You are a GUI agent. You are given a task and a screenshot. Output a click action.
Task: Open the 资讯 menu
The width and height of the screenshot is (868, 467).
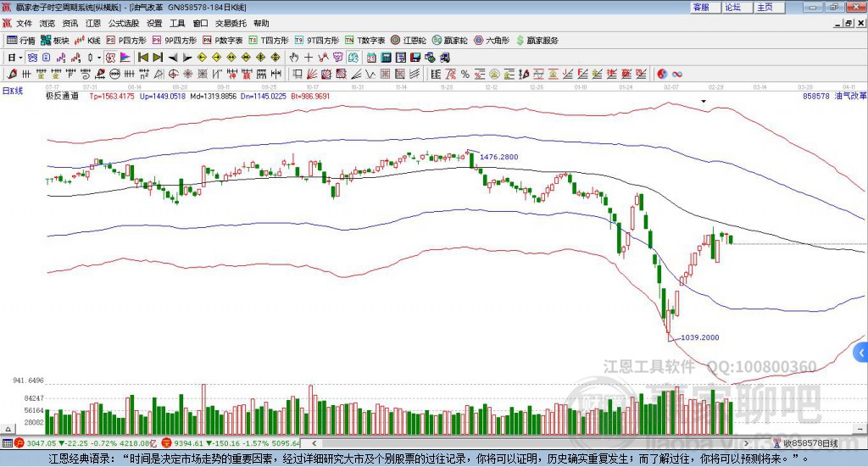coord(70,23)
